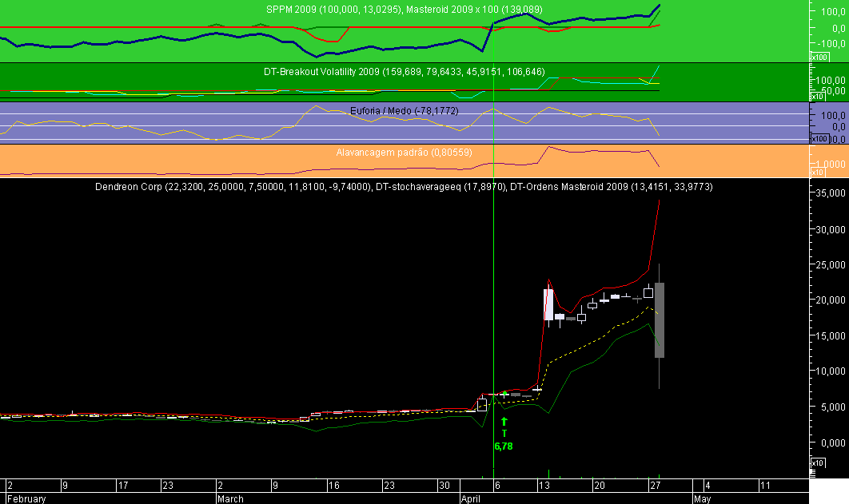
Task: Click the -100,0 scale label in SPPM pane
Action: [832, 43]
